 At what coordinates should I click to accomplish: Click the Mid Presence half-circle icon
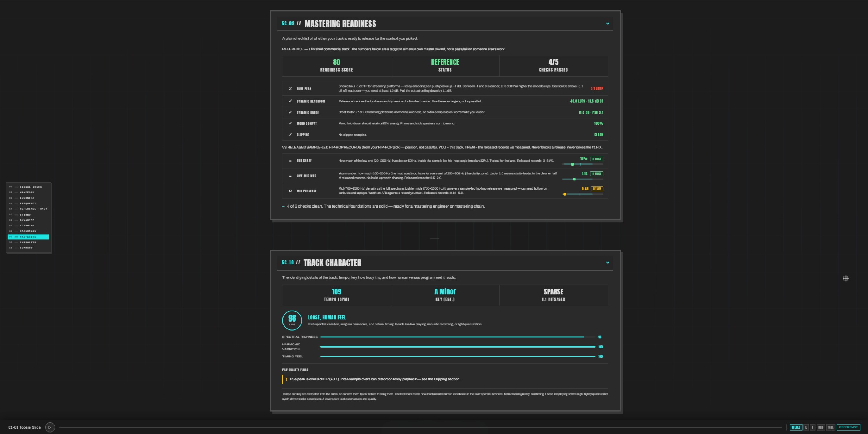tap(290, 191)
